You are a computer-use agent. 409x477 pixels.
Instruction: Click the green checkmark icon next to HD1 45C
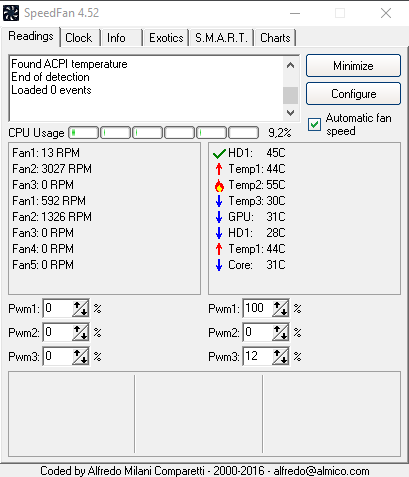[219, 154]
